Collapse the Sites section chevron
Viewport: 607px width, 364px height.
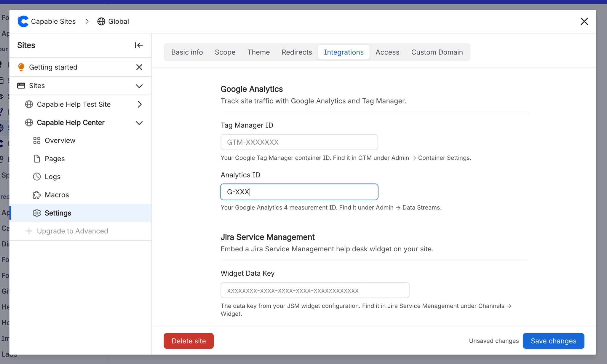point(139,86)
